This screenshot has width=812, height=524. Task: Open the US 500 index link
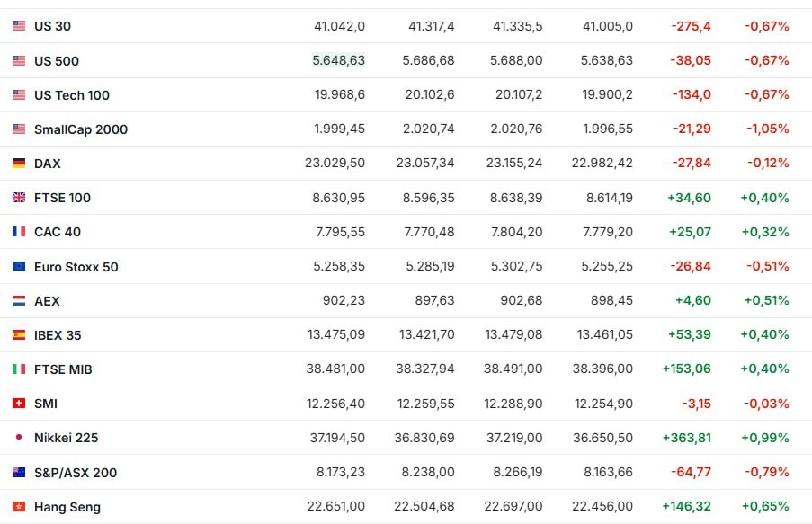57,61
